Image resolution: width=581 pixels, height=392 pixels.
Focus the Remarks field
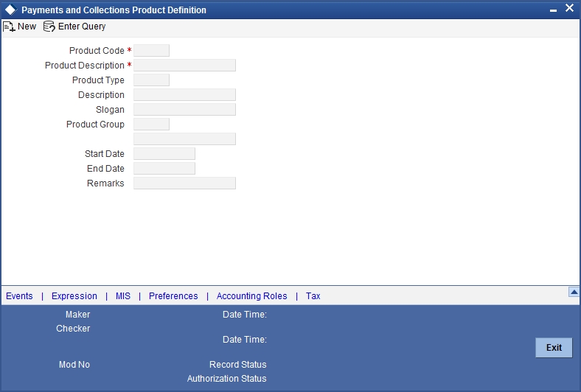[x=184, y=183]
